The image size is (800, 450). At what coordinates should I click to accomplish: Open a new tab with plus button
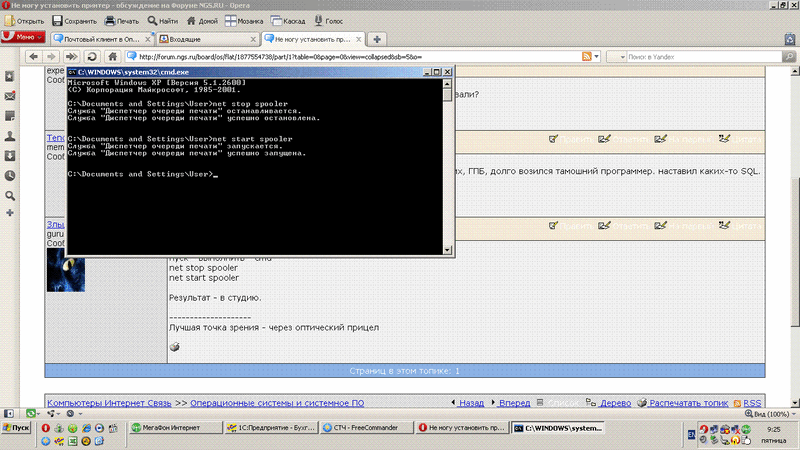click(x=377, y=39)
